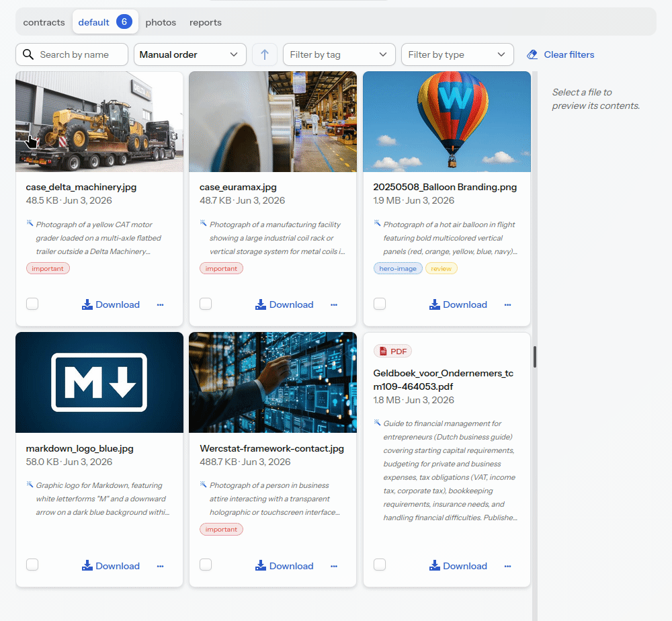Viewport: 672px width, 621px height.
Task: Click file name Geldboek_voor_Ondernemers_tcm109-464053.pdf
Action: tap(443, 380)
